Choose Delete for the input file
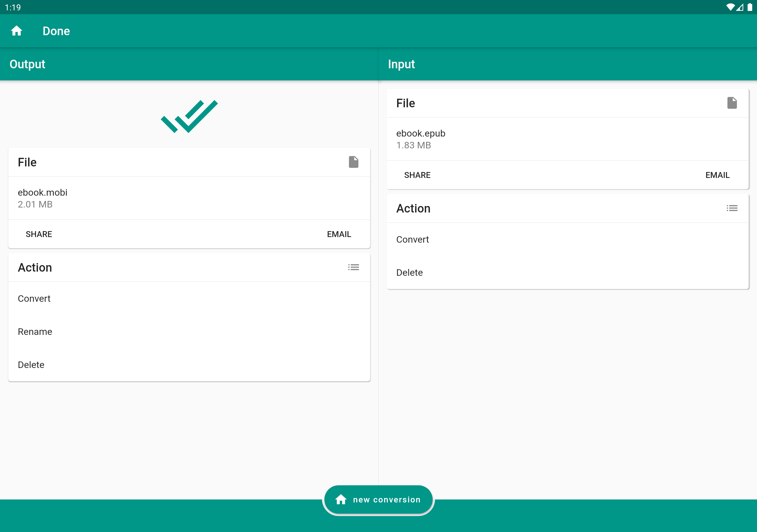Viewport: 757px width, 532px height. 410,273
